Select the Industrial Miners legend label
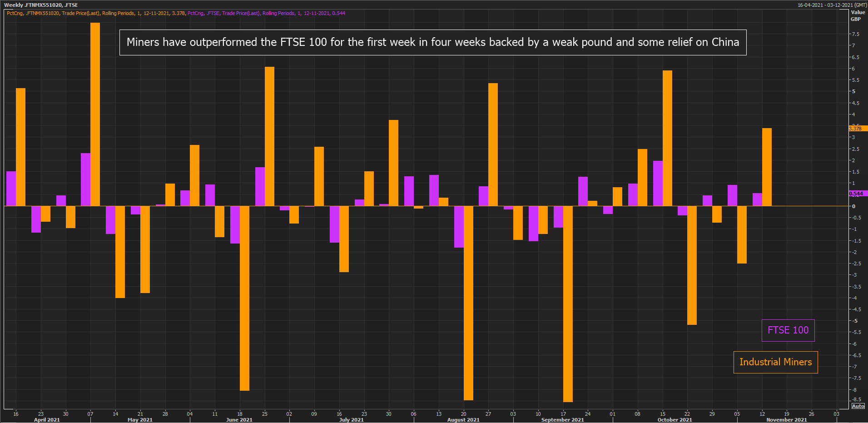The image size is (868, 423). pos(776,362)
